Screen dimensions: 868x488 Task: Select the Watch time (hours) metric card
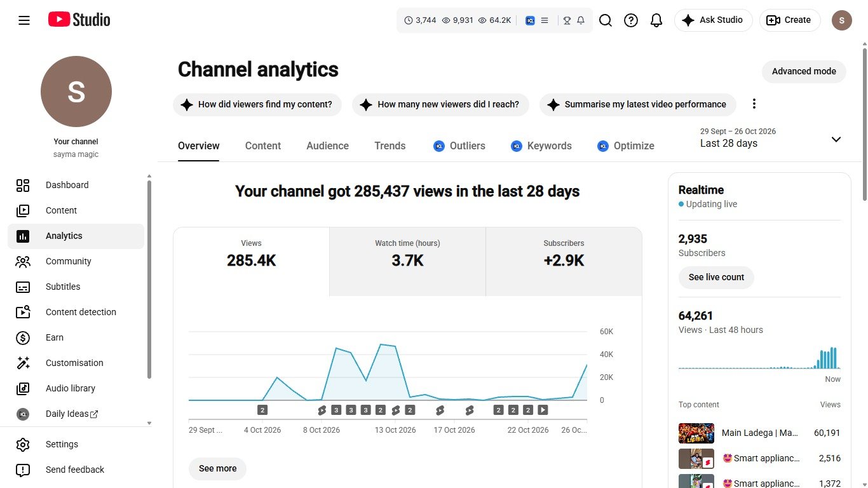407,262
